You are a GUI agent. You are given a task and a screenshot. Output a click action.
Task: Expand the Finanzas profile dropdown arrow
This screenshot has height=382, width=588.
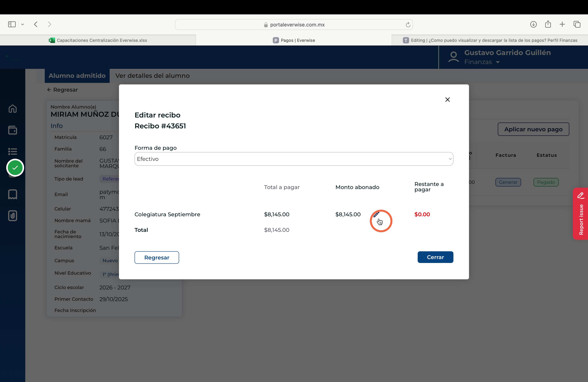[498, 62]
